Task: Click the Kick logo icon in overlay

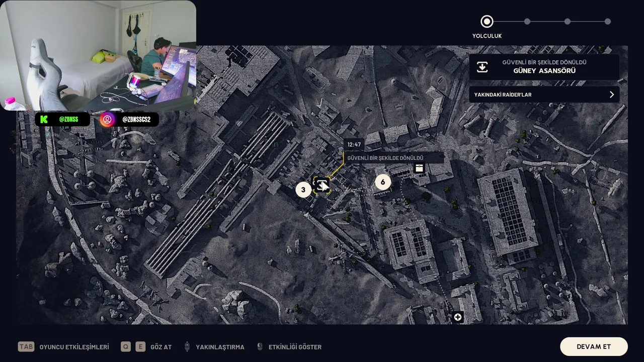Action: coord(44,119)
